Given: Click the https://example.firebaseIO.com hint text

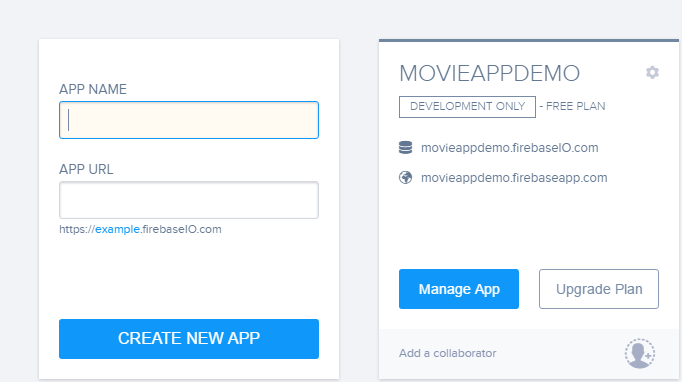Looking at the screenshot, I should (140, 229).
